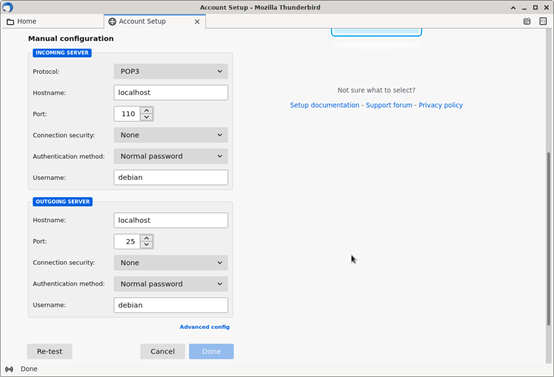
Task: Open the calendar icon in tab bar
Action: [x=527, y=21]
